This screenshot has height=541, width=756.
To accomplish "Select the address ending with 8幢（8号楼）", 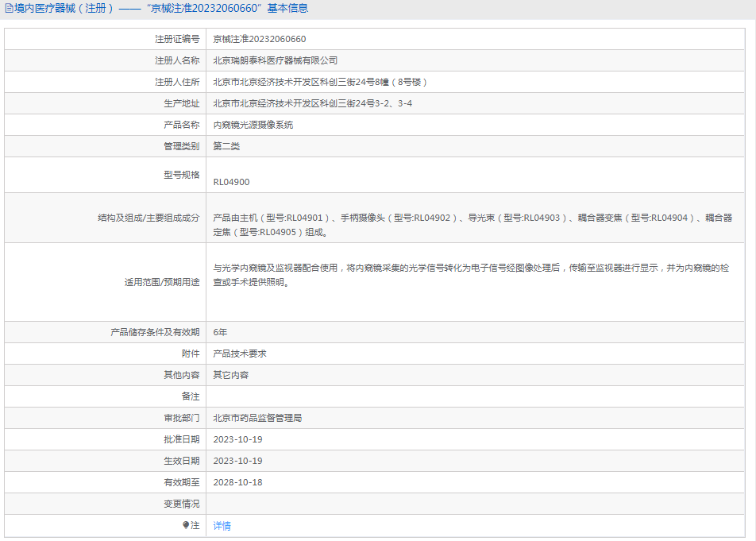I will tap(320, 82).
